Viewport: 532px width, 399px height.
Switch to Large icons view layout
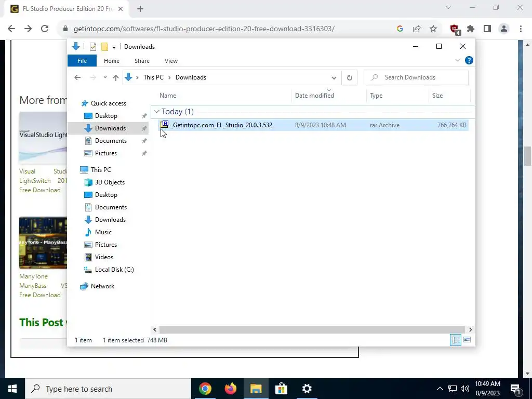(467, 340)
